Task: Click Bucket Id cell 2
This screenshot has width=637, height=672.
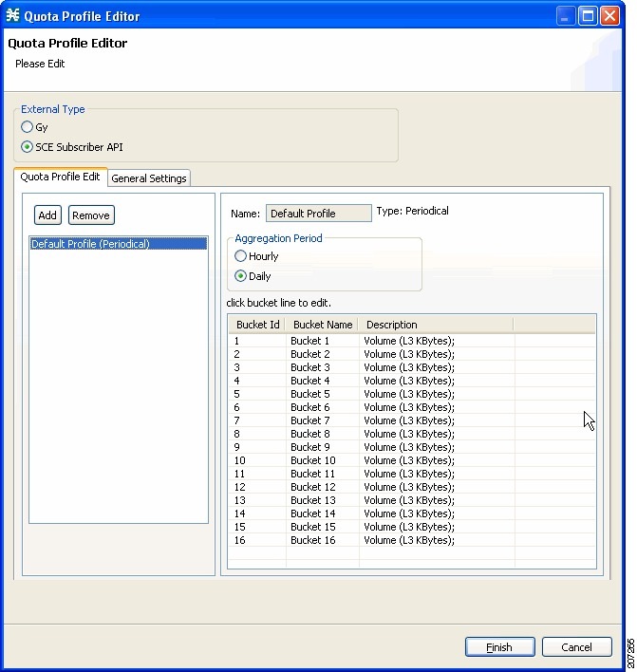Action: (257, 354)
